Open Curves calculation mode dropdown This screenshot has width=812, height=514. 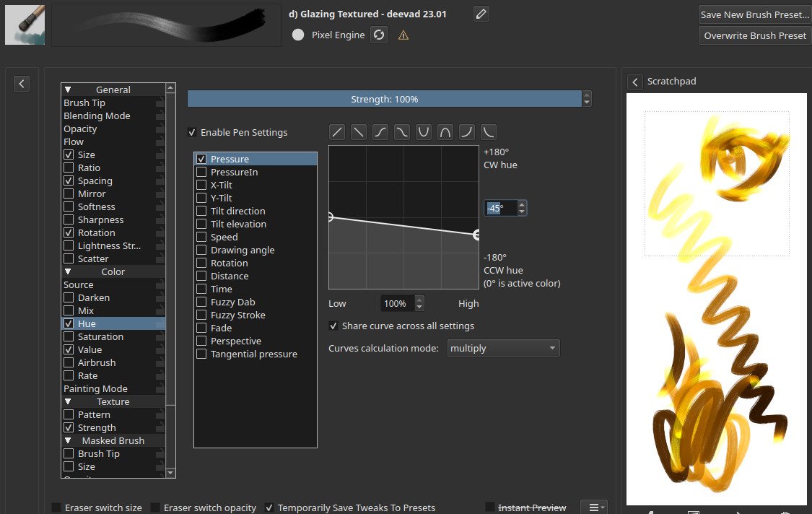coord(503,348)
